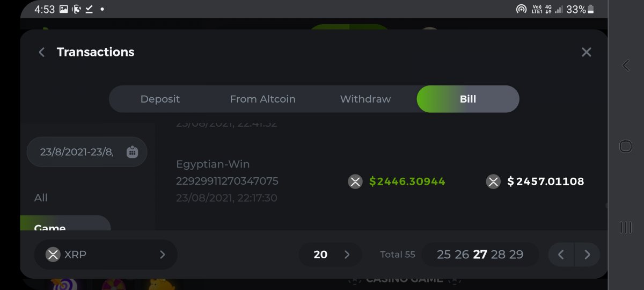
Task: Switch to the From Altcoin tab
Action: tap(262, 99)
